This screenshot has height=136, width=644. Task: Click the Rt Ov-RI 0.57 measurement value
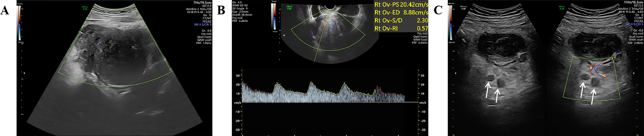(422, 28)
